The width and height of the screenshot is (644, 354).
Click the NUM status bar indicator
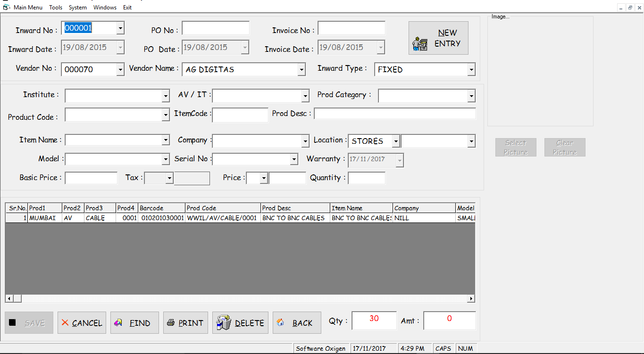(x=466, y=349)
